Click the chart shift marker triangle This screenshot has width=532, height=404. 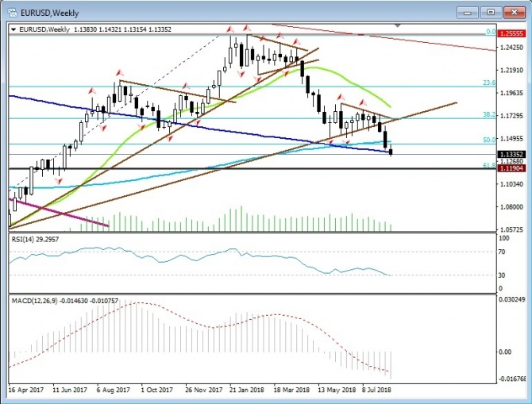pyautogui.click(x=398, y=25)
